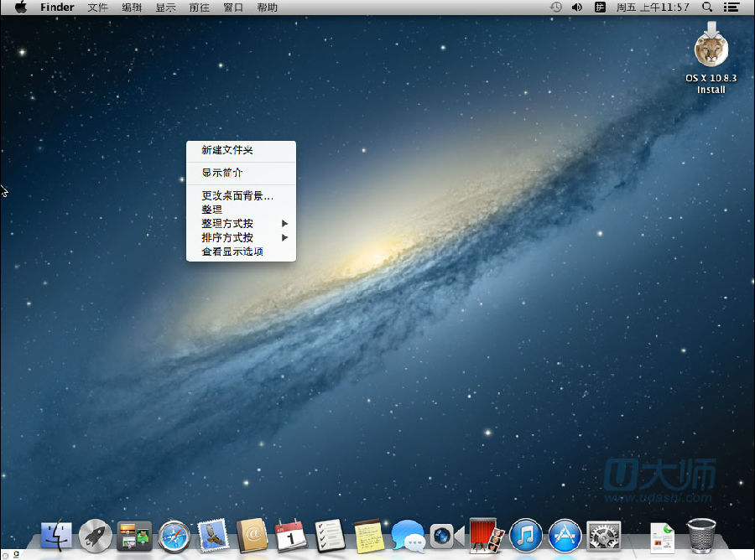Launch Calendar from the Dock
Viewport: 755px width, 560px height.
click(291, 534)
